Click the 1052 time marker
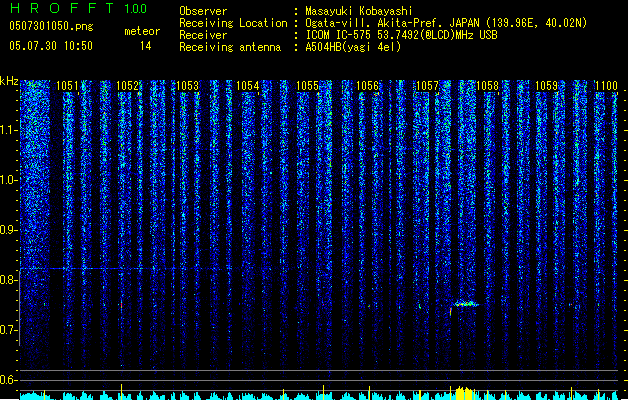 click(127, 86)
